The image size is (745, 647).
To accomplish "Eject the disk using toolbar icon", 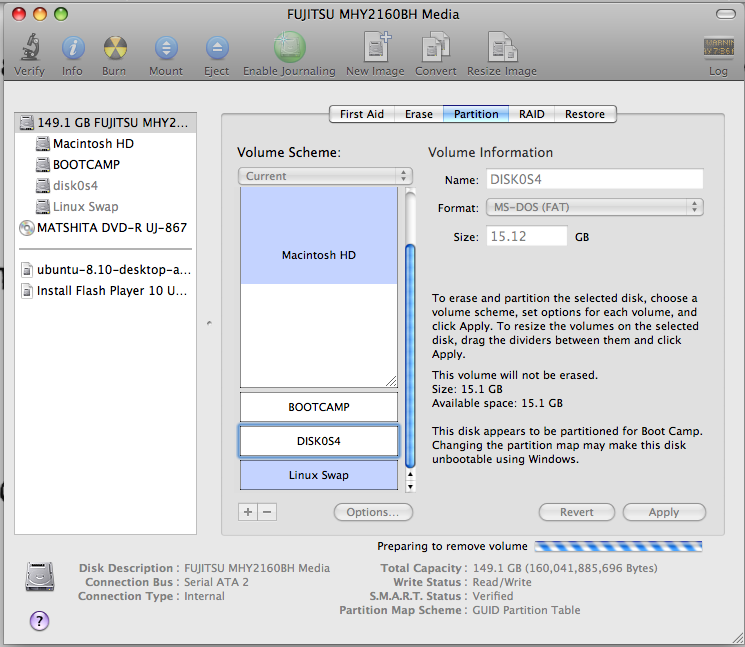I will tap(217, 48).
